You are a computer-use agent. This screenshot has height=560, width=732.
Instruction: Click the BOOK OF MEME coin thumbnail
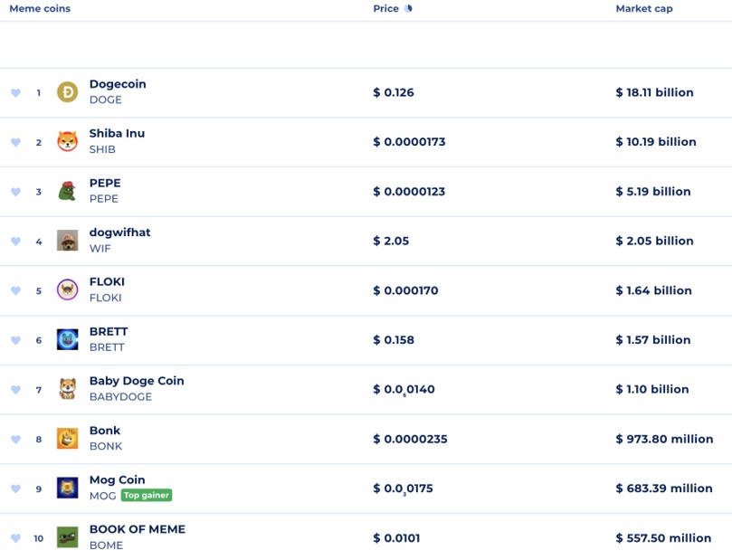click(68, 537)
